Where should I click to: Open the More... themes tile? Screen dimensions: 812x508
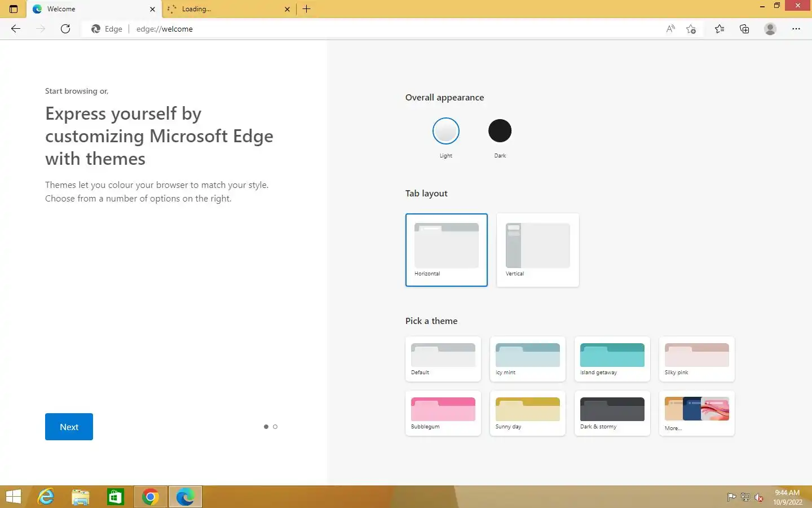[697, 413]
